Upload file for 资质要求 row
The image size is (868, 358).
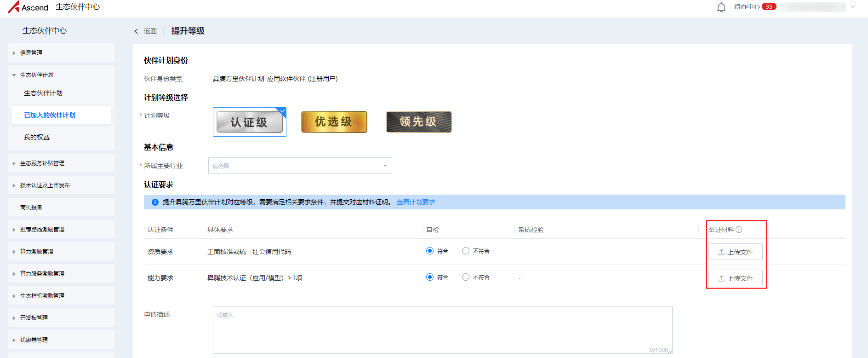coord(736,252)
